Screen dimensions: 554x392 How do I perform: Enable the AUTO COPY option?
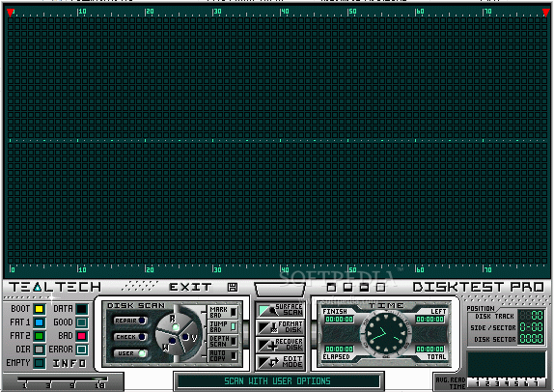223,355
